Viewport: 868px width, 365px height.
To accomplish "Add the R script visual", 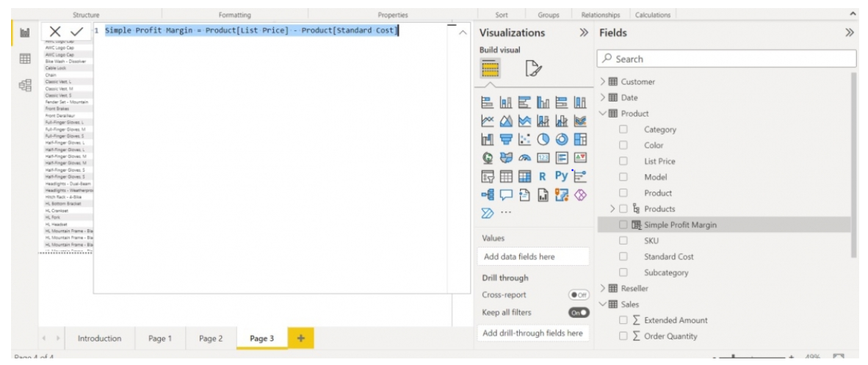I will coord(543,176).
